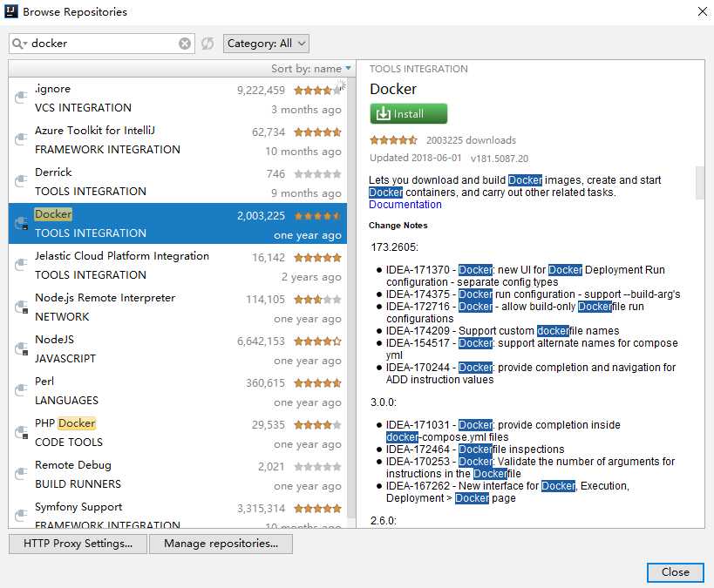Click the plugin icon beside Remote Debug
The image size is (714, 588).
(22, 474)
